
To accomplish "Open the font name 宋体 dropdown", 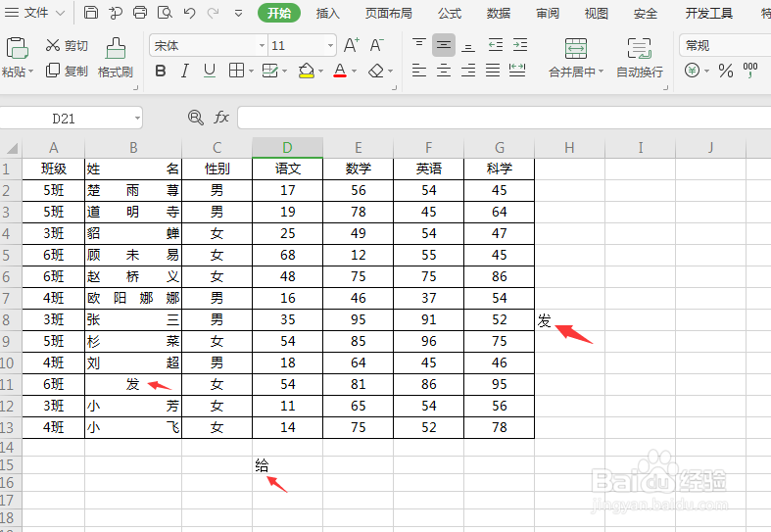I will [x=263, y=46].
